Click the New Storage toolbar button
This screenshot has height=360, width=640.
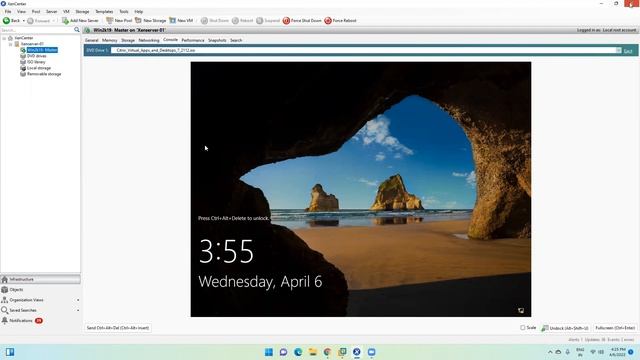pos(150,20)
